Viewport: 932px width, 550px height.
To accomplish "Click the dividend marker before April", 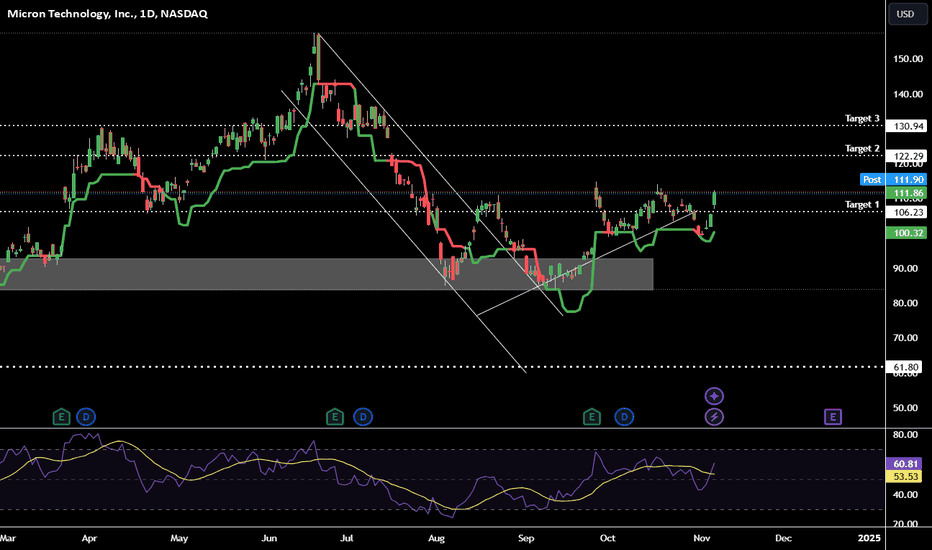I will coord(86,417).
